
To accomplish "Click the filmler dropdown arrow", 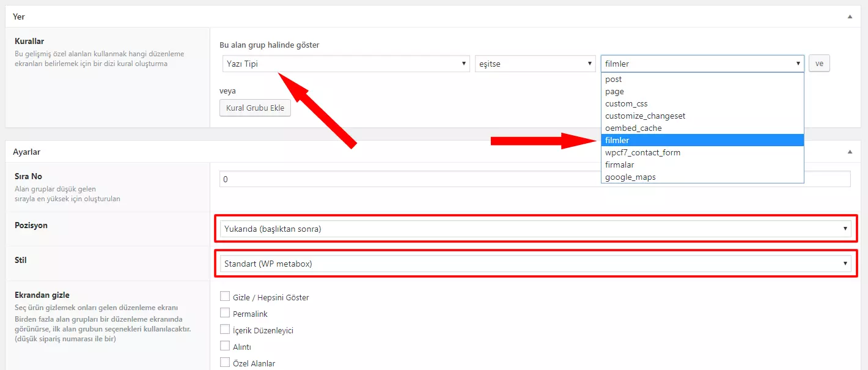I will tap(798, 64).
